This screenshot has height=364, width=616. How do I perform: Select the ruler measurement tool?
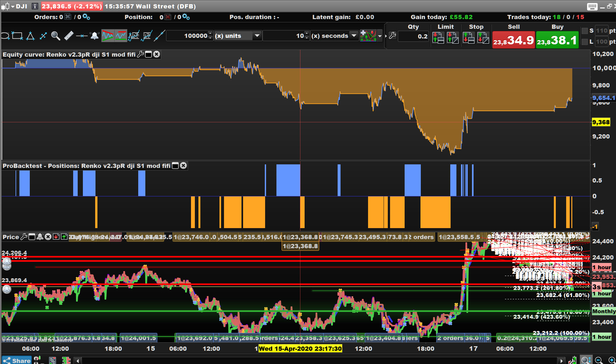click(x=69, y=36)
